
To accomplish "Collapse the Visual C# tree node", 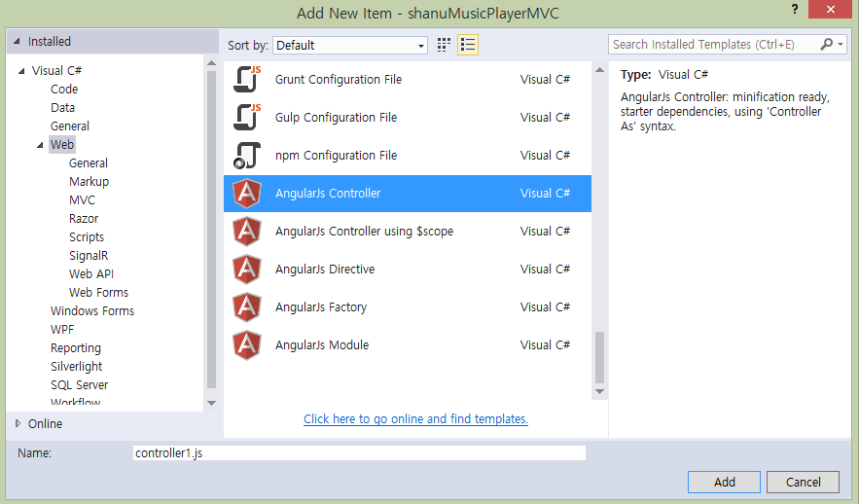I will point(21,71).
